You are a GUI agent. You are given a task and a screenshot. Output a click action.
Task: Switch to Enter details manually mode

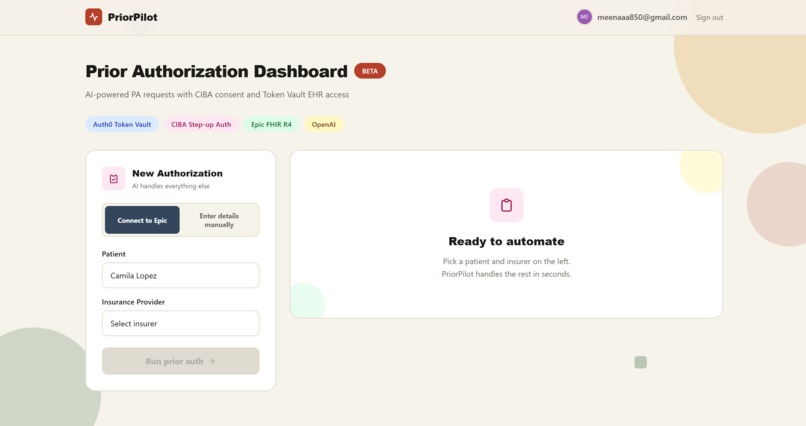(219, 220)
